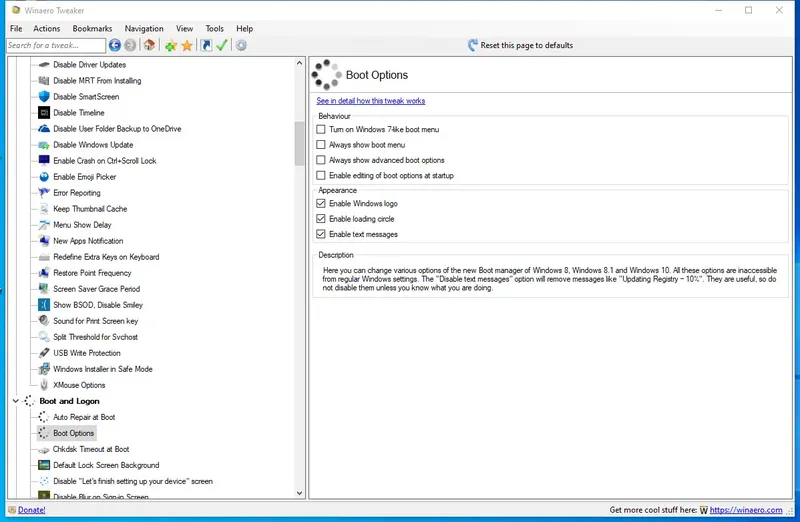Click tree scrollbar up arrow
Screen dimensions: 800x522
pos(299,63)
